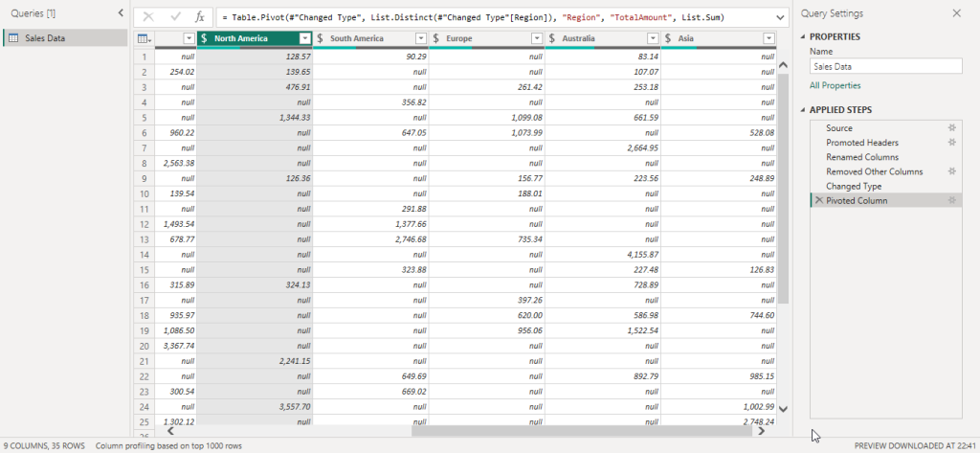Open settings gear for Pivoted Column step
This screenshot has height=453, width=980.
pyautogui.click(x=952, y=200)
